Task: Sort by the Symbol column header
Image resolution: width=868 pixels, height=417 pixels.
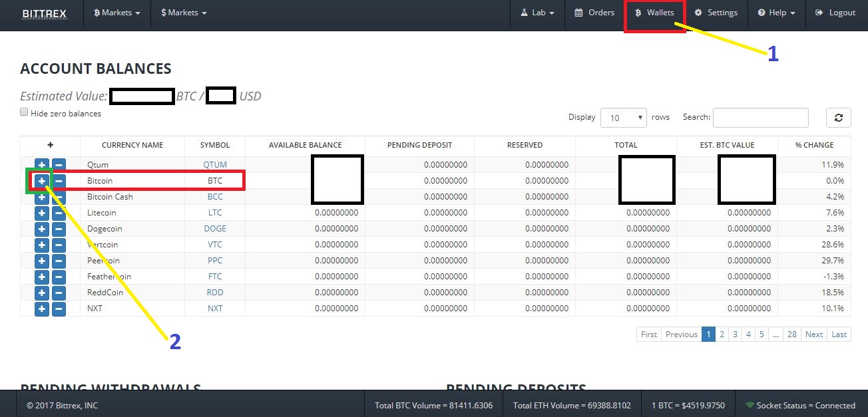Action: tap(215, 145)
